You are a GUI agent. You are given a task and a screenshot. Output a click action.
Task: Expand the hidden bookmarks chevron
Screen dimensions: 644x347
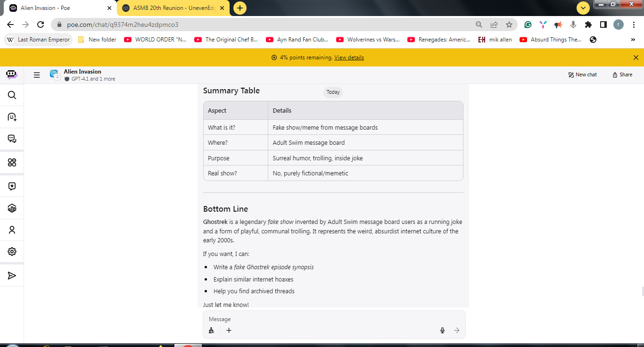coord(633,40)
